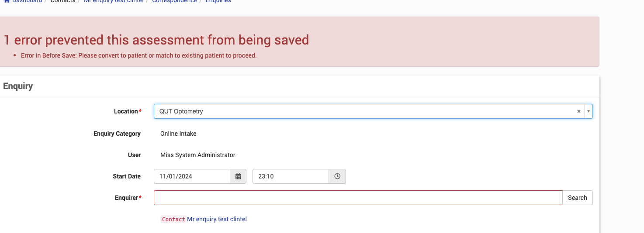Open the Mr enquiry test clintel contact link
Image resolution: width=644 pixels, height=233 pixels.
click(217, 219)
